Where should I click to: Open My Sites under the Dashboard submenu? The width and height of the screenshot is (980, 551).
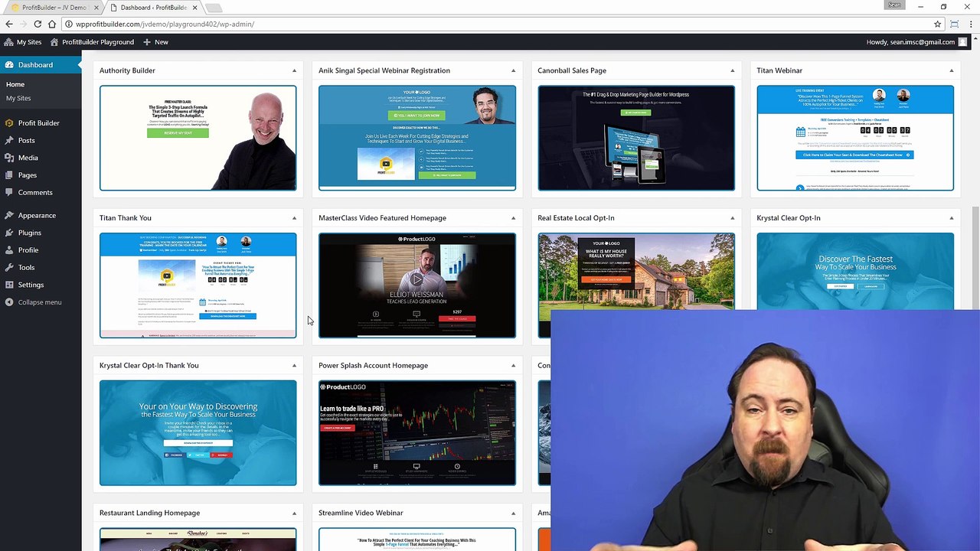pyautogui.click(x=18, y=98)
